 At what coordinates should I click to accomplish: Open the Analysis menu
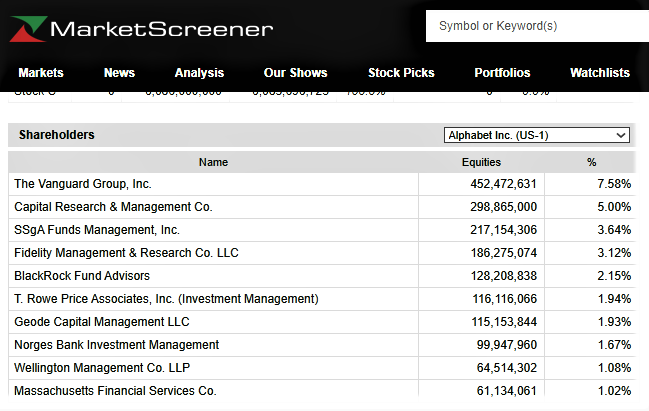[x=199, y=73]
